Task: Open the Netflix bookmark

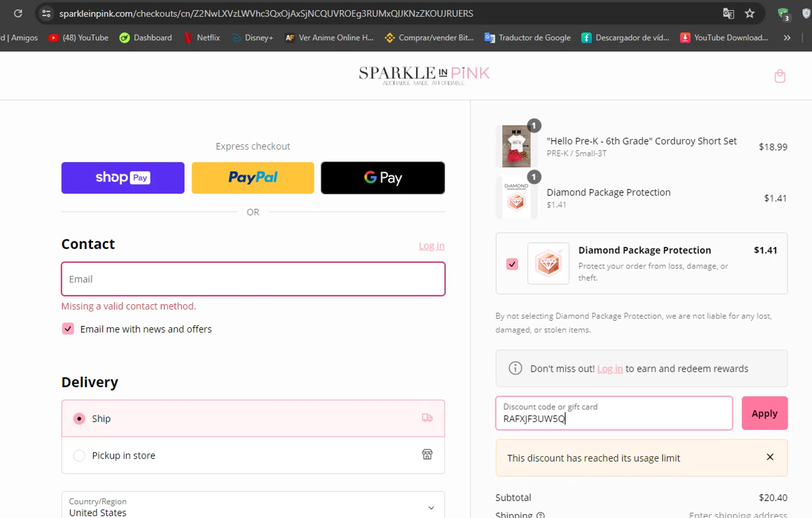Action: coord(201,38)
